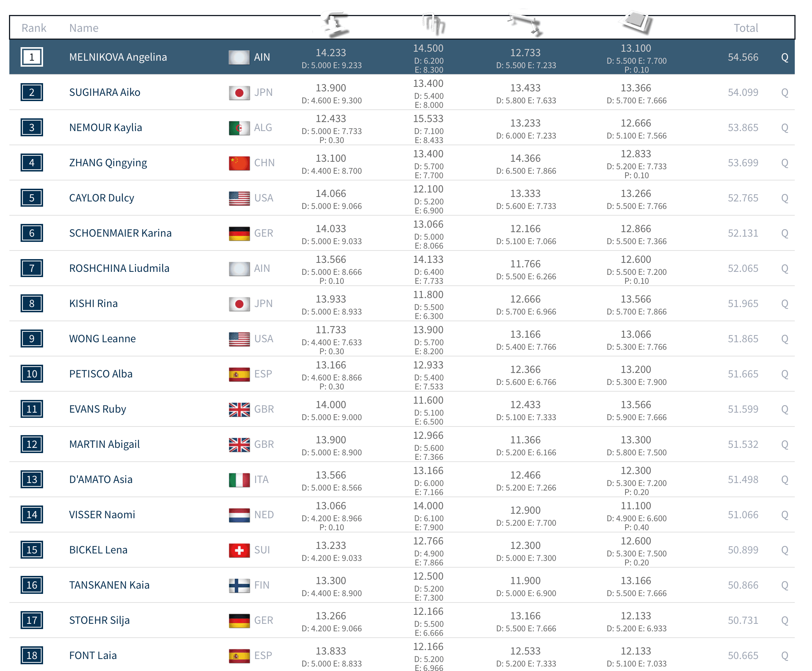The height and width of the screenshot is (671, 812).
Task: Click total score 52.131 for SCHOENMAIER Karina
Action: 742,233
